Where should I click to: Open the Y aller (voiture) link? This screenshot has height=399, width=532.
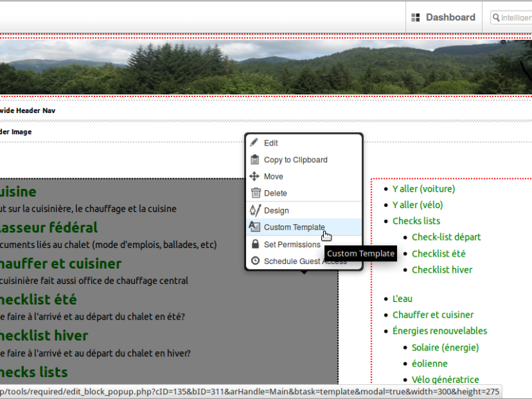[x=424, y=189]
